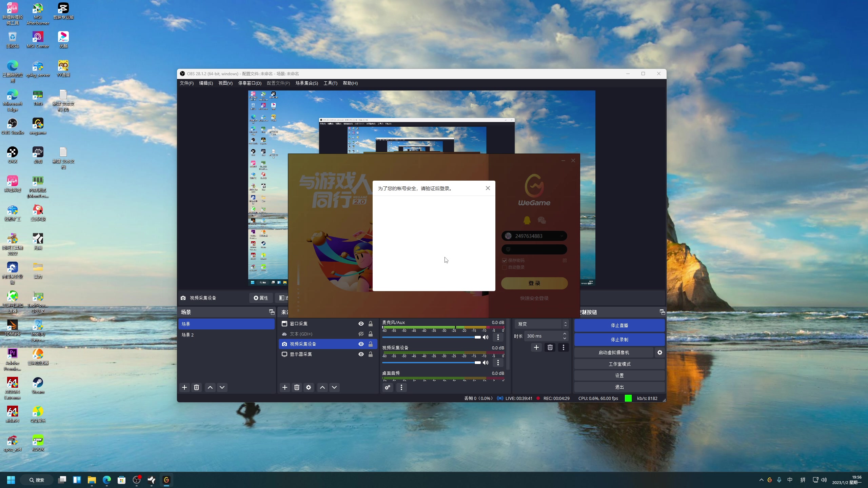This screenshot has width=868, height=488.
Task: Open the 工具(T) menu
Action: [330, 83]
